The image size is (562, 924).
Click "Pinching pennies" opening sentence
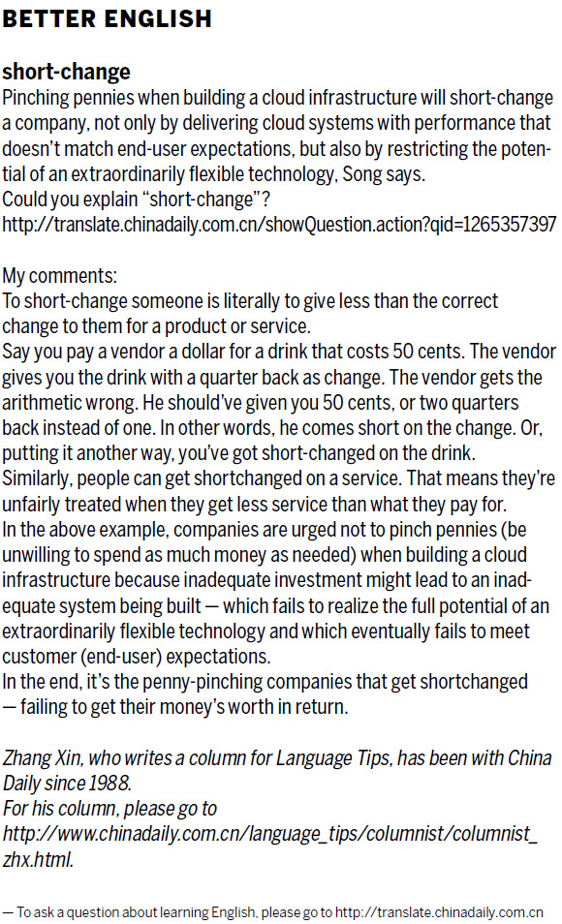[x=277, y=97]
